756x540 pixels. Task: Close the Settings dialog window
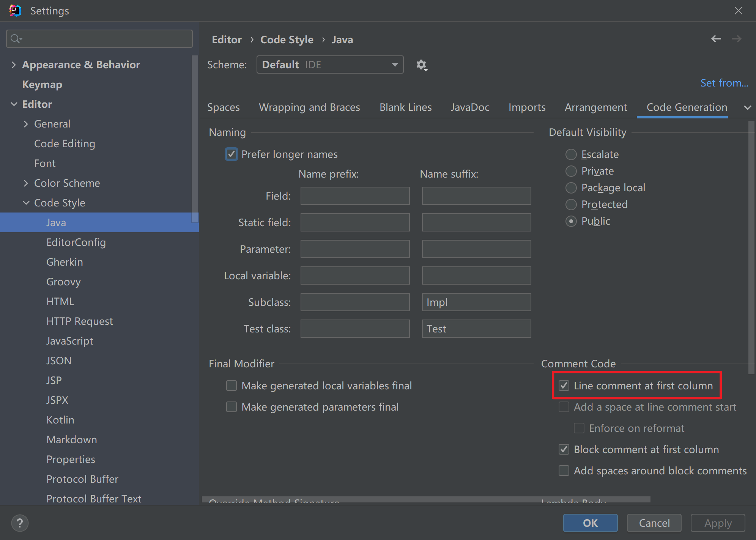point(738,11)
